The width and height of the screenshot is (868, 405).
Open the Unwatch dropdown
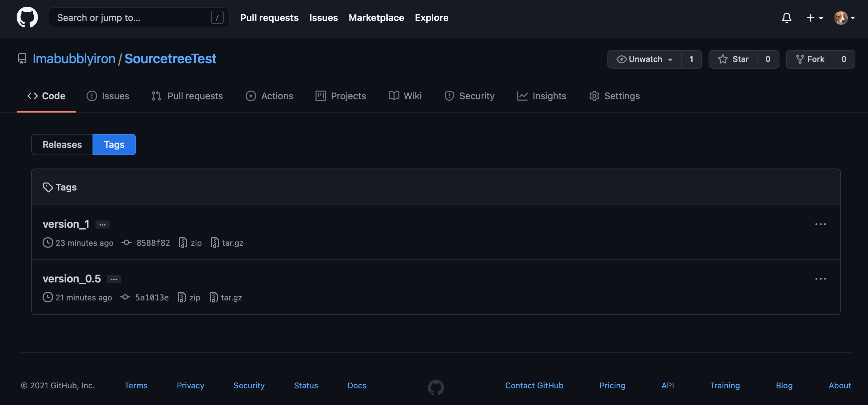644,59
